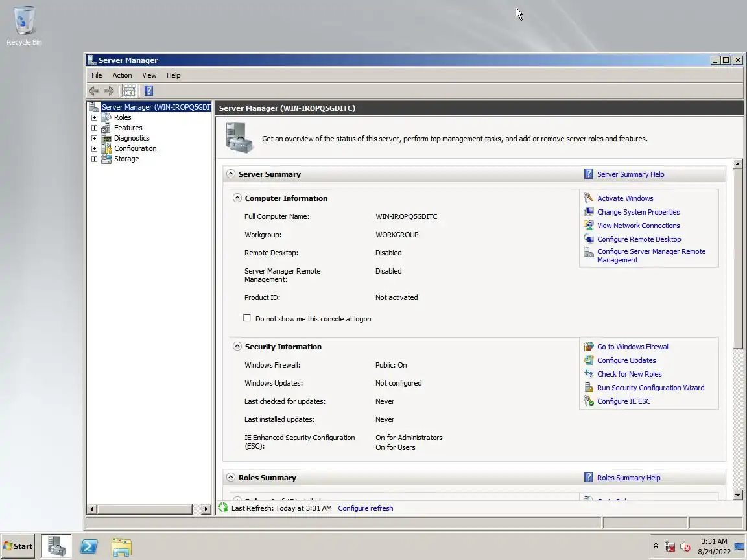Expand the Configuration tree node
The width and height of the screenshot is (747, 560).
[x=94, y=148]
